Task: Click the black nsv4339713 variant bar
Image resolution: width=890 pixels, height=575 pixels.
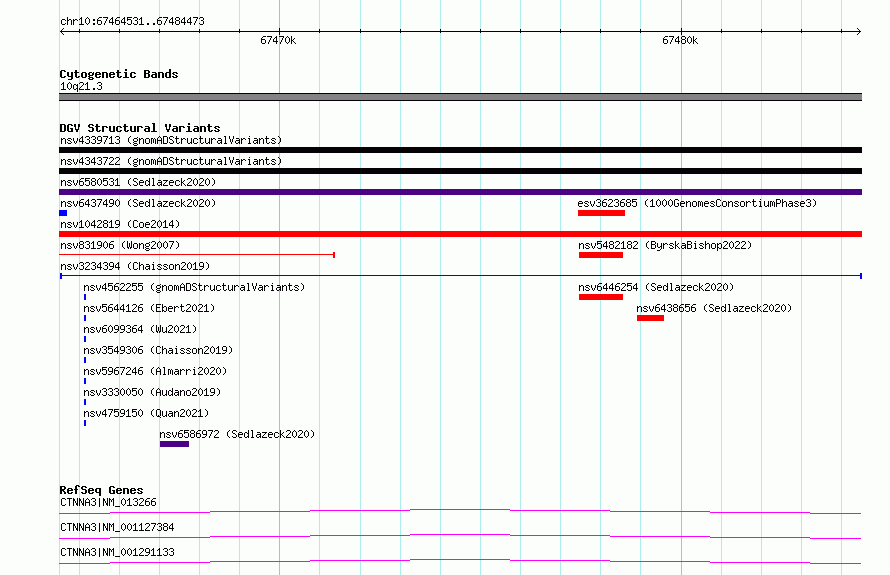Action: pyautogui.click(x=460, y=150)
